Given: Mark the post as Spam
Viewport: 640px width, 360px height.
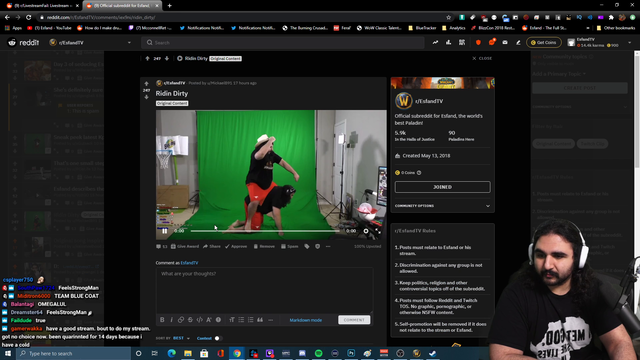Looking at the screenshot, I should pos(290,247).
